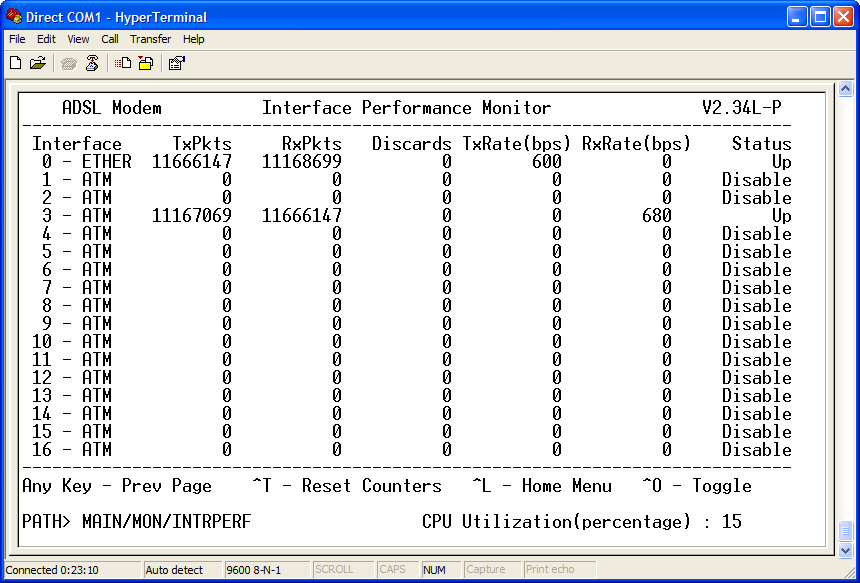Open connection Properties from the toolbar
Image resolution: width=860 pixels, height=583 pixels.
175,62
